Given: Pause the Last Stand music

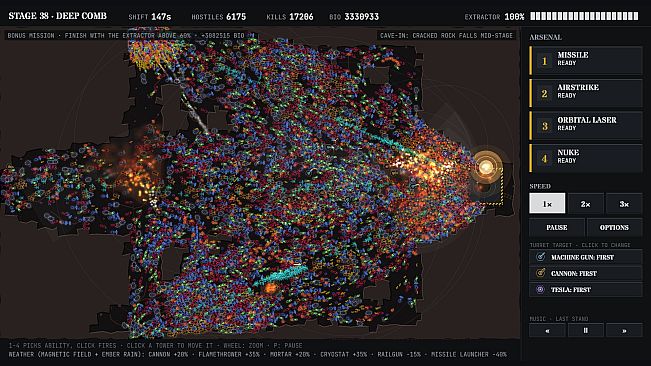Looking at the screenshot, I should (585, 330).
